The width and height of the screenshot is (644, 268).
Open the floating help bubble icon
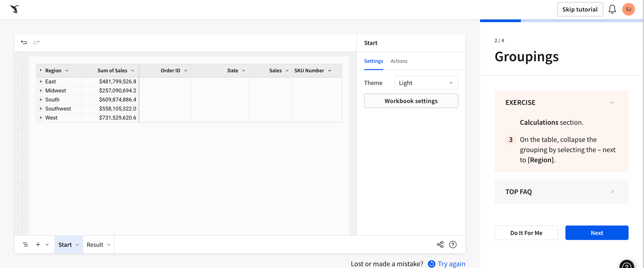[x=627, y=265]
